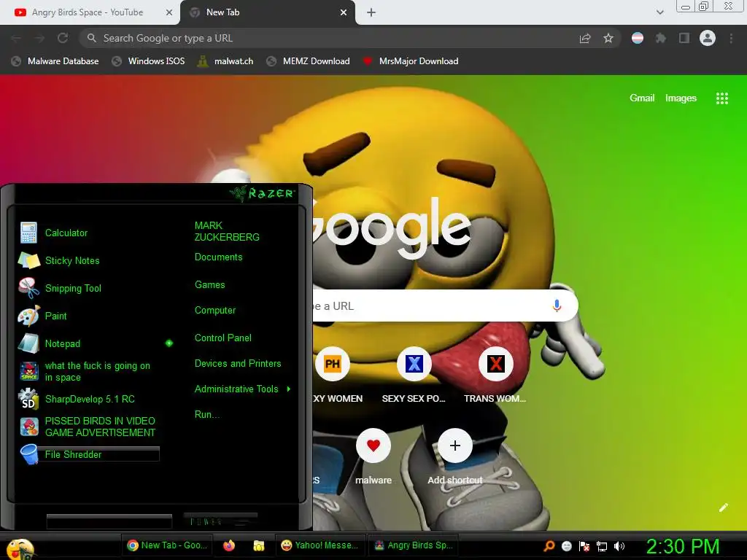Screen dimensions: 747x560
Task: Click the share page icon in the address bar
Action: (x=585, y=38)
